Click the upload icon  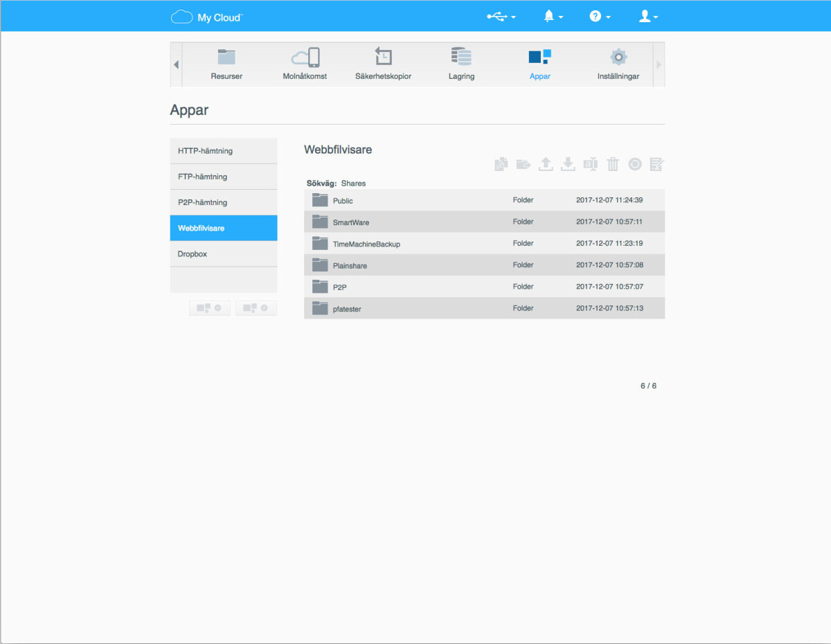pos(546,164)
